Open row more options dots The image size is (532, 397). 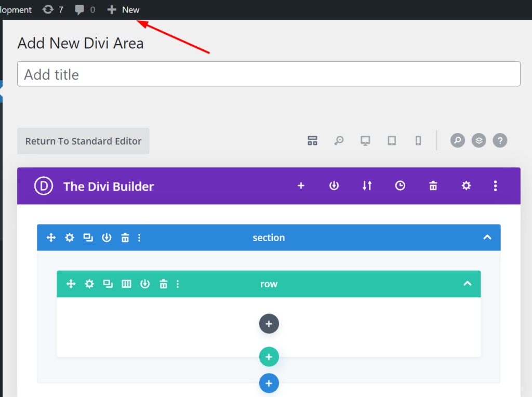(178, 284)
